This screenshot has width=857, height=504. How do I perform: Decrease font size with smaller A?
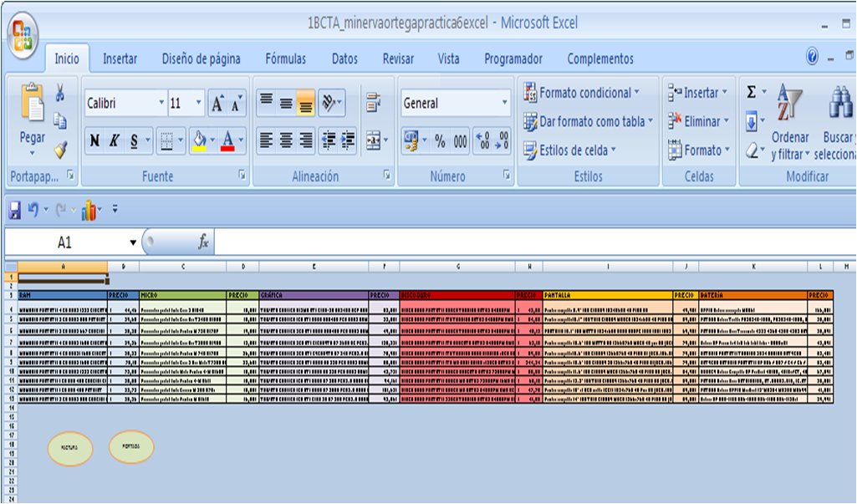pos(236,103)
